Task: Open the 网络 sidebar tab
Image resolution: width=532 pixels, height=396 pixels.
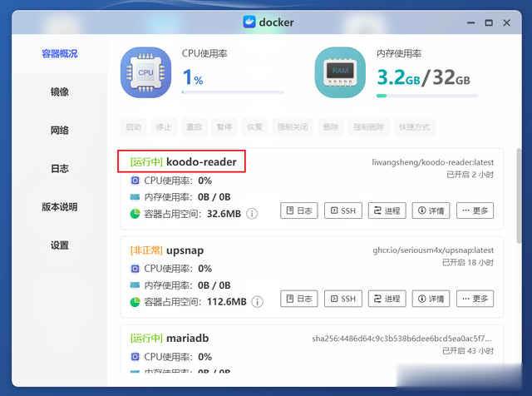Action: click(x=59, y=130)
